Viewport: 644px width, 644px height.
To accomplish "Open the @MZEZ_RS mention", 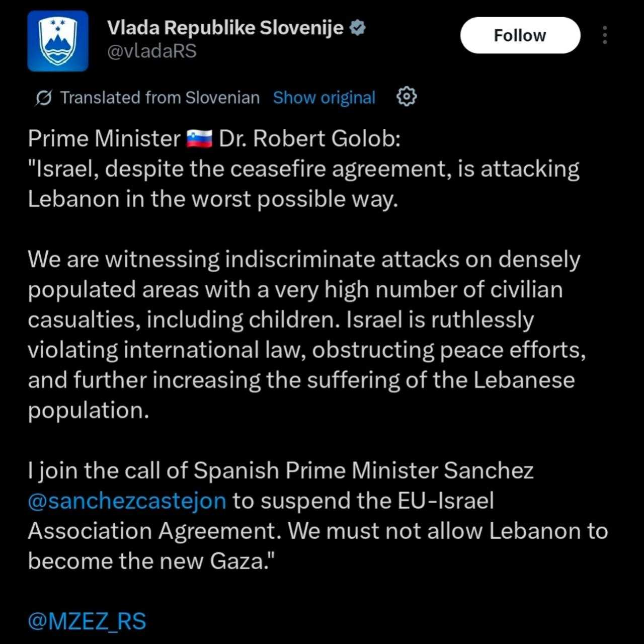I will click(x=87, y=621).
